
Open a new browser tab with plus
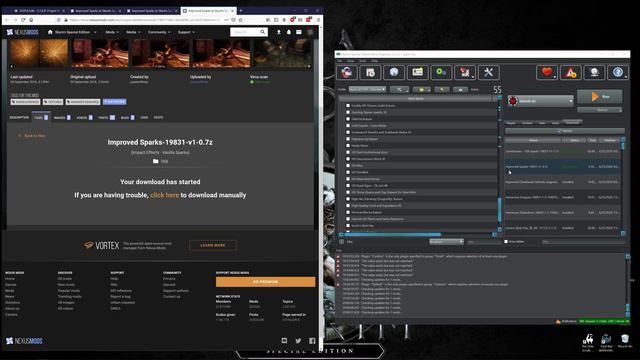pos(241,10)
